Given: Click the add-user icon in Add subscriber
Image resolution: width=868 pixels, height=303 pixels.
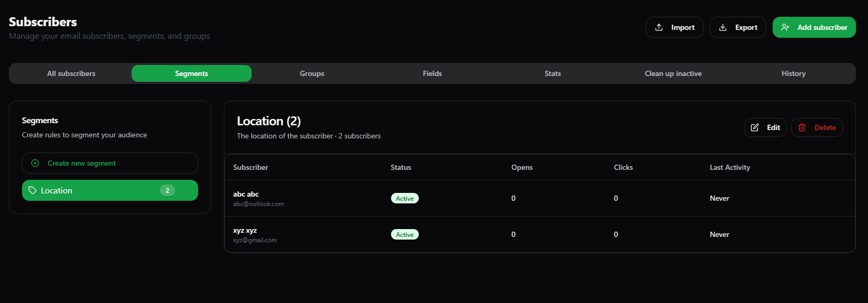Looking at the screenshot, I should pos(785,27).
